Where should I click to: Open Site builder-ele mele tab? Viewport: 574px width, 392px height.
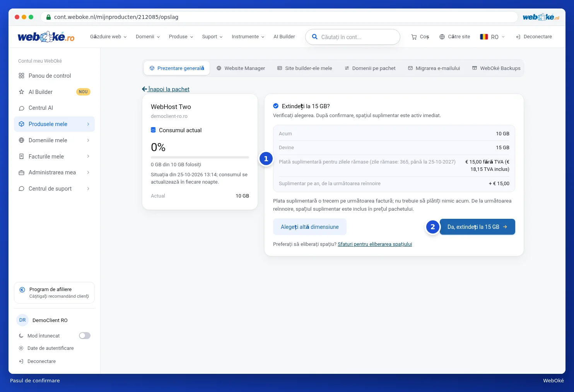coord(304,68)
